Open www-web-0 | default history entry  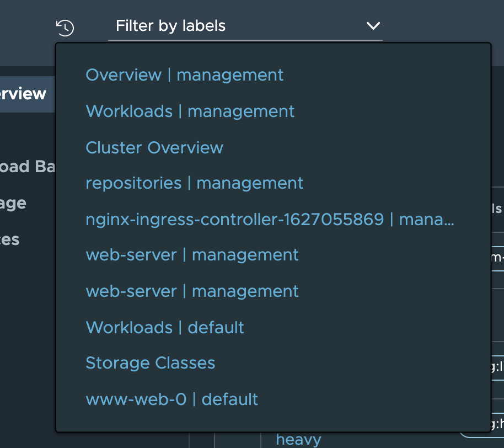point(172,399)
